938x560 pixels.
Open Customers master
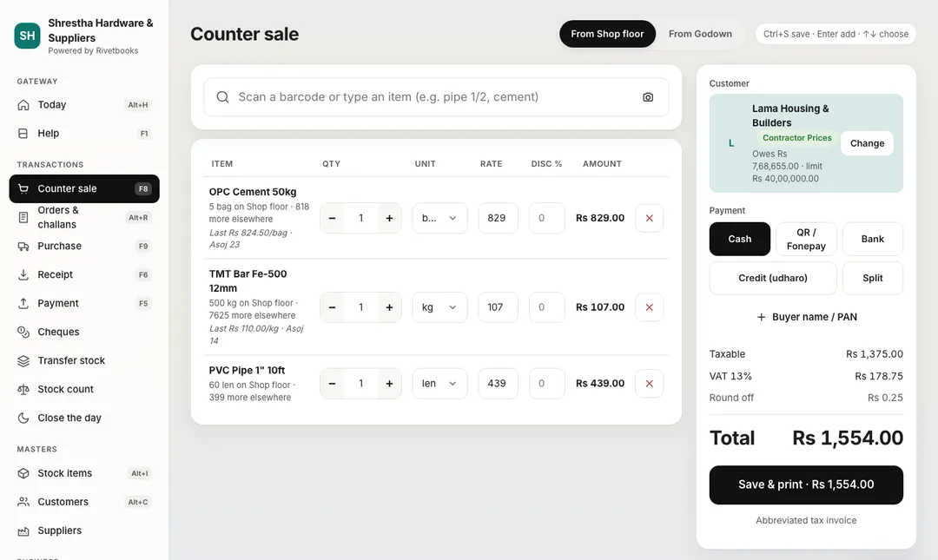click(84, 502)
